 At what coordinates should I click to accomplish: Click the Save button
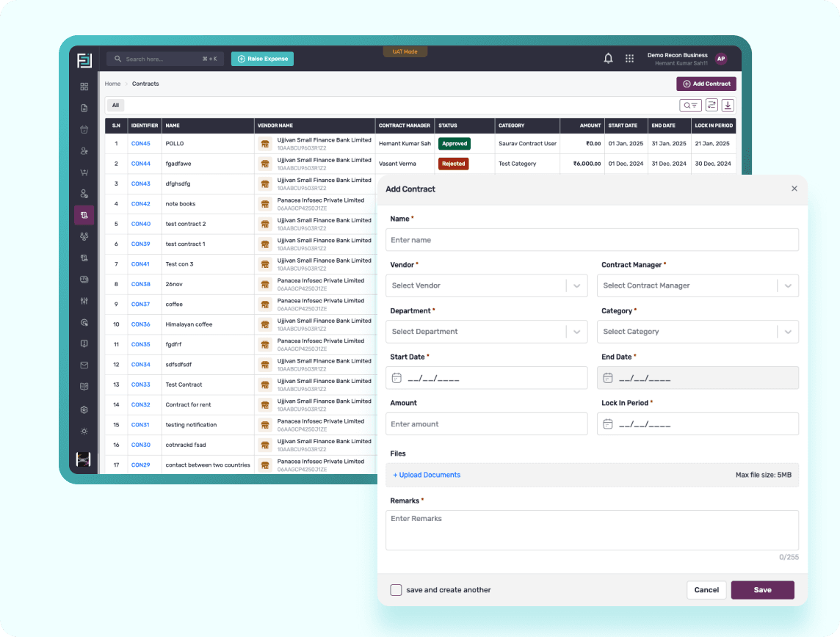pos(762,590)
